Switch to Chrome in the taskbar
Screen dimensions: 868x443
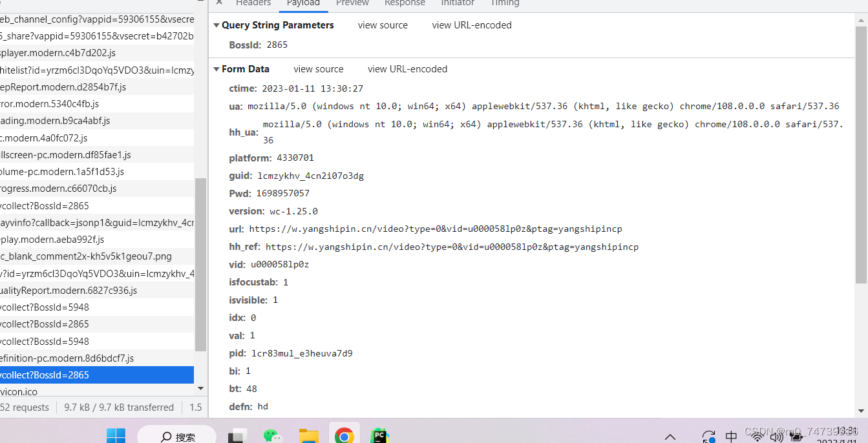344,437
